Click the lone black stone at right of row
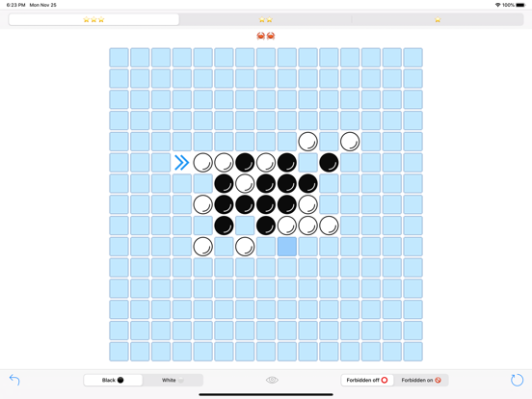Viewport: 532px width, 399px height. click(x=329, y=163)
